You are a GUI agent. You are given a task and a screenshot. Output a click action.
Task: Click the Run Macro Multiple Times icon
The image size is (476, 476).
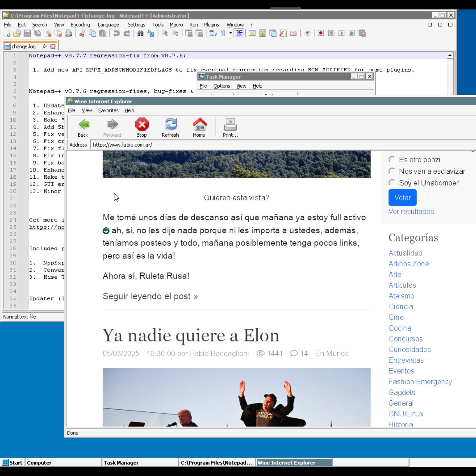pos(352,33)
